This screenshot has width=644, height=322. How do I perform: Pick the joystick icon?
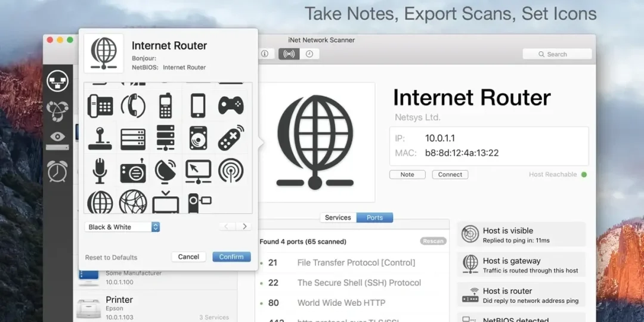click(x=100, y=138)
